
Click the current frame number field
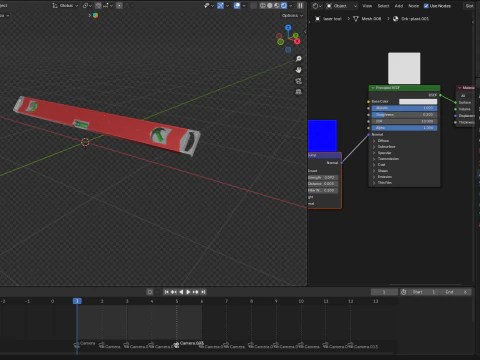384,292
